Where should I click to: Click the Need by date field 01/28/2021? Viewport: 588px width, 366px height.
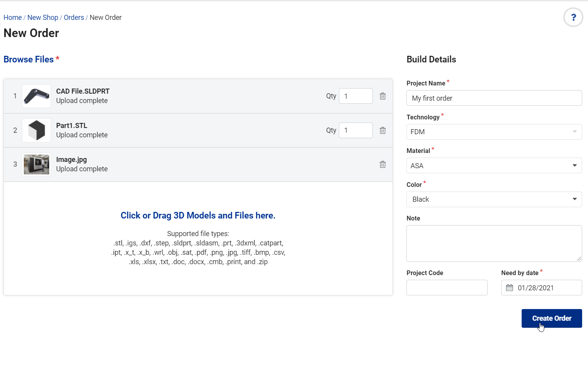tap(542, 288)
